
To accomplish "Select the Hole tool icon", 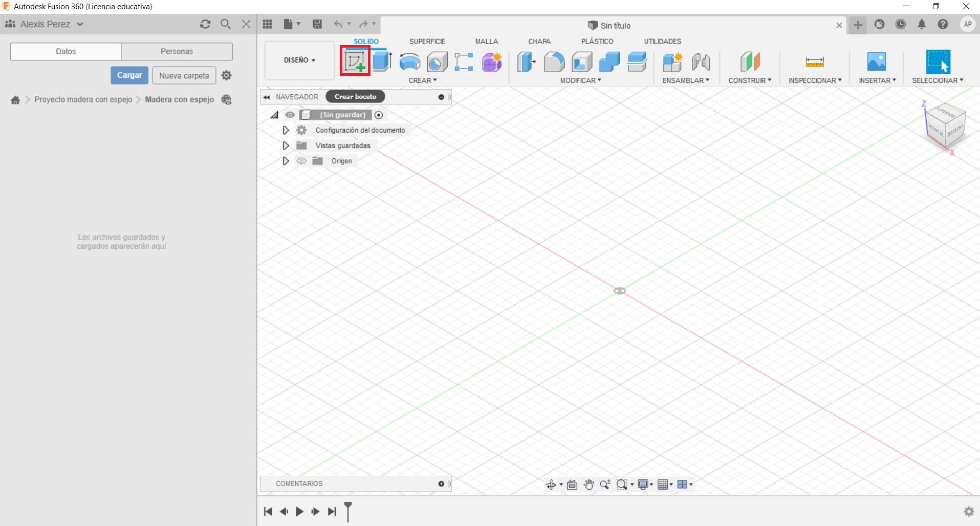I will [x=437, y=62].
